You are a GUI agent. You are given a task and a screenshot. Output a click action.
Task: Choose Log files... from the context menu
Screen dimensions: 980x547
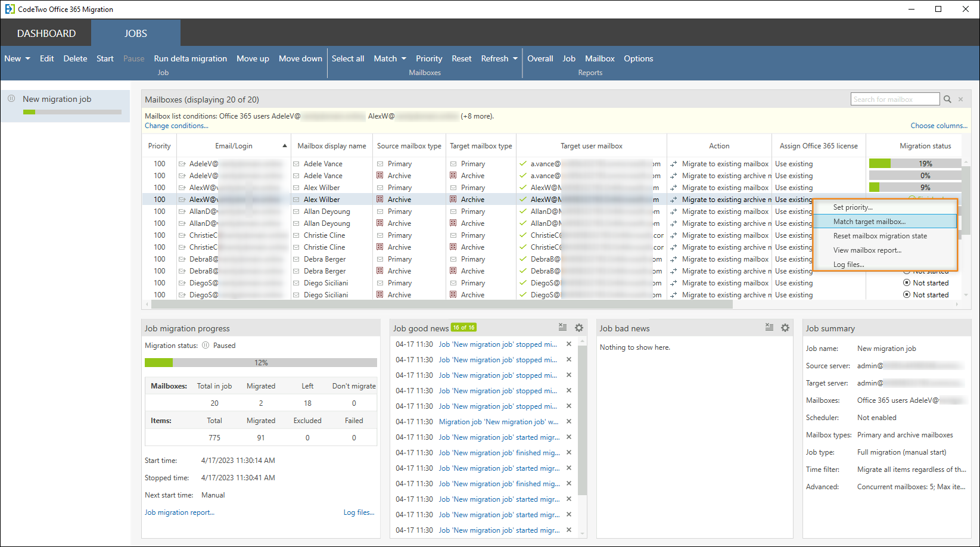pos(885,265)
